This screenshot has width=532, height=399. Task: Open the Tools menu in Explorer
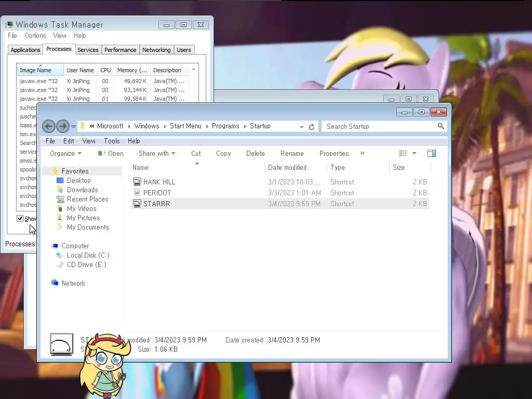pyautogui.click(x=112, y=141)
